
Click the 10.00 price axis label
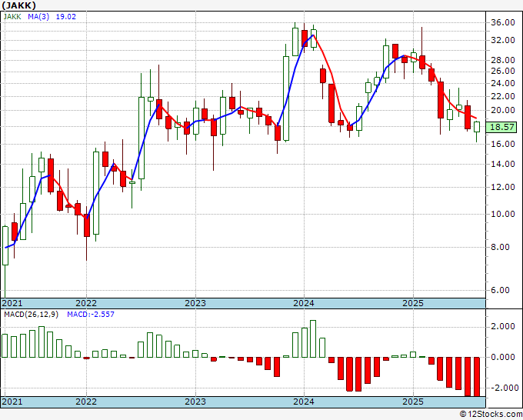pos(503,214)
